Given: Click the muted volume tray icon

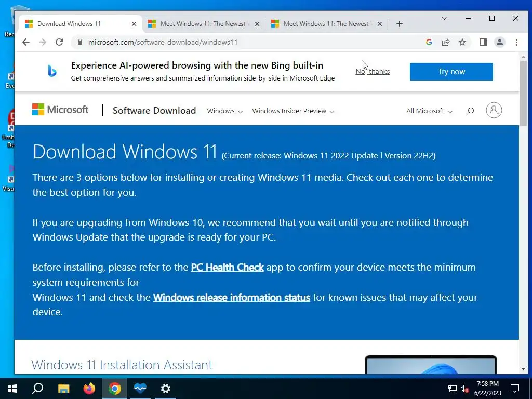Looking at the screenshot, I should point(465,389).
